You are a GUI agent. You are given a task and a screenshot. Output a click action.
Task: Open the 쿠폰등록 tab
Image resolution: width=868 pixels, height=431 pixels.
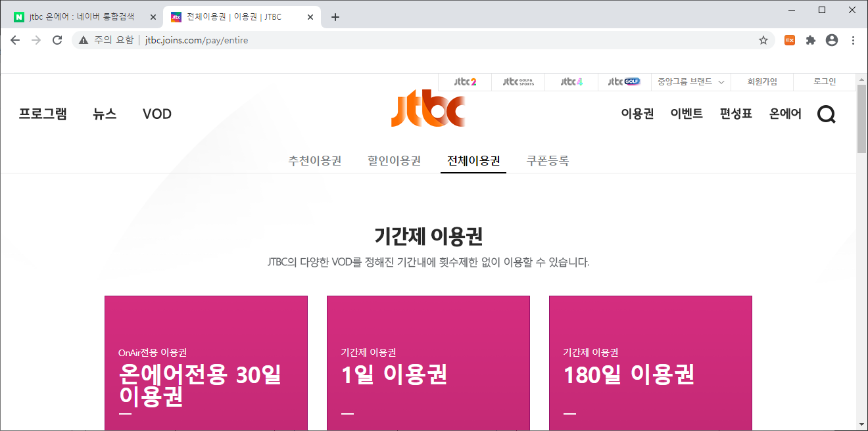click(x=548, y=160)
